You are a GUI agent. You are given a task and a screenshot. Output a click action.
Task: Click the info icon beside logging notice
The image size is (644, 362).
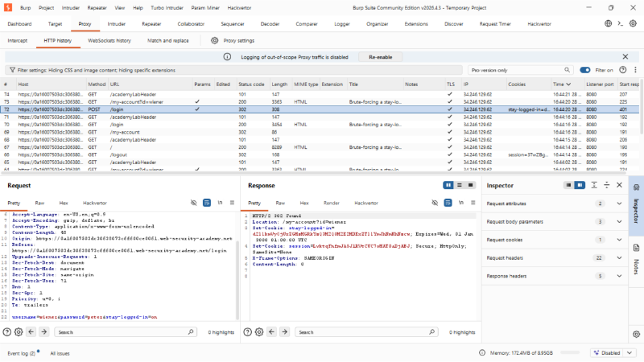tap(227, 56)
